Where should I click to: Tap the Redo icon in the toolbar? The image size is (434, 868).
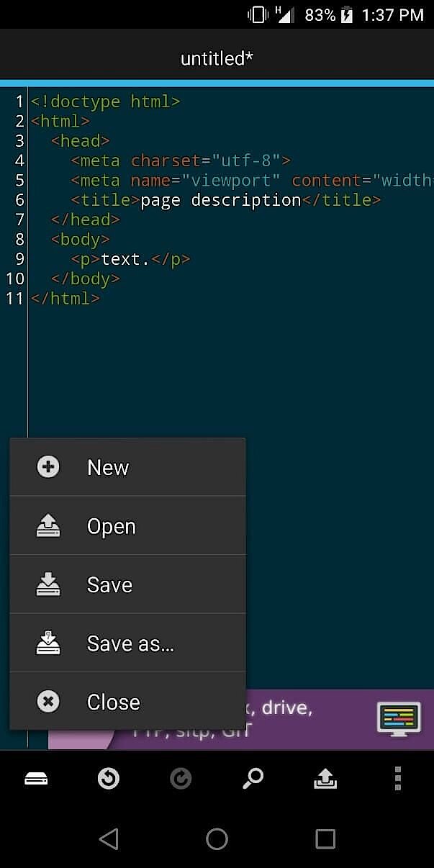pos(181,778)
